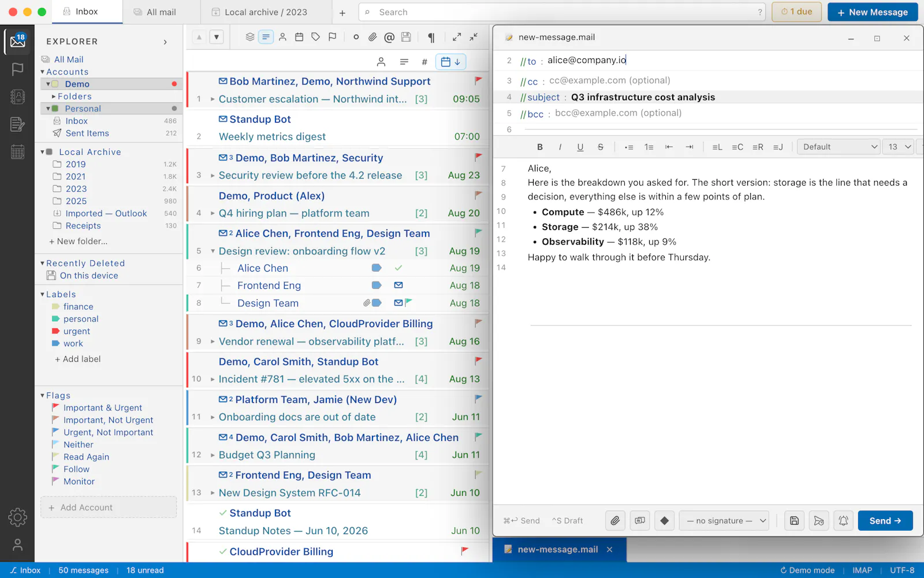Viewport: 924px width, 578px height.
Task: Decrease indent in compose toolbar
Action: coord(669,147)
